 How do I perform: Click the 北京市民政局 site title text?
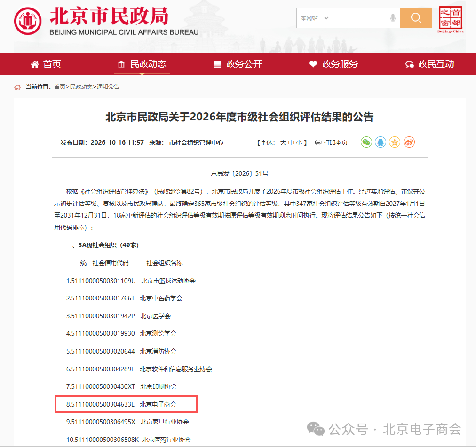click(109, 16)
